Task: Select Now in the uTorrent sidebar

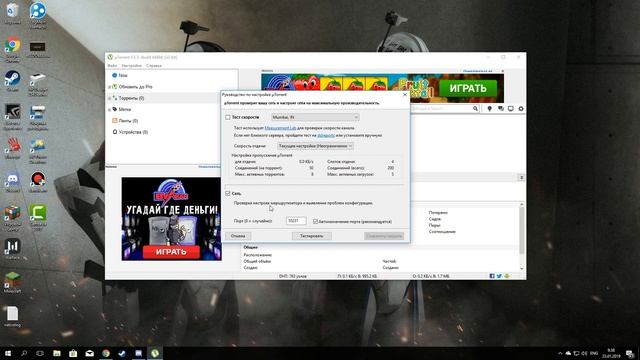Action: [123, 75]
